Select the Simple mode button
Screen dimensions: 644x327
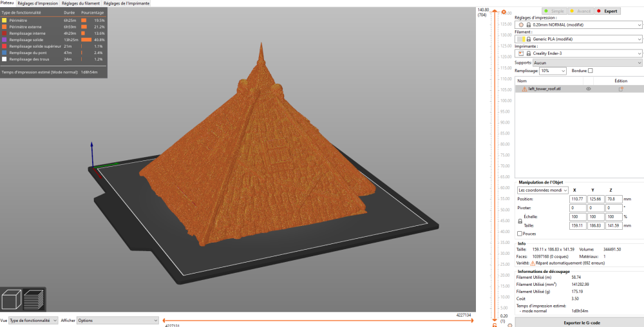[554, 11]
